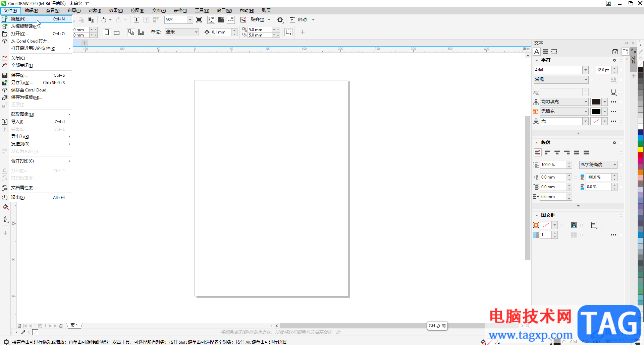The image size is (644, 345).
Task: Select the Frame tab icon in Text docker
Action: 554,52
